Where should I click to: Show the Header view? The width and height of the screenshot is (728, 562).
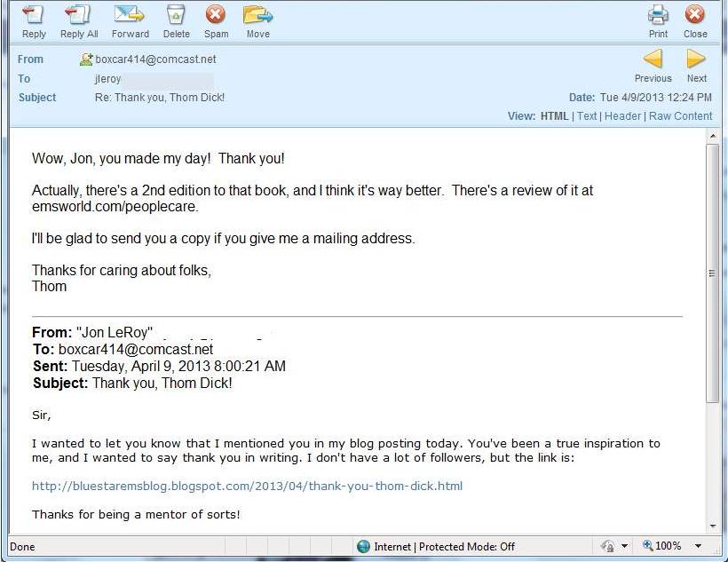(622, 116)
